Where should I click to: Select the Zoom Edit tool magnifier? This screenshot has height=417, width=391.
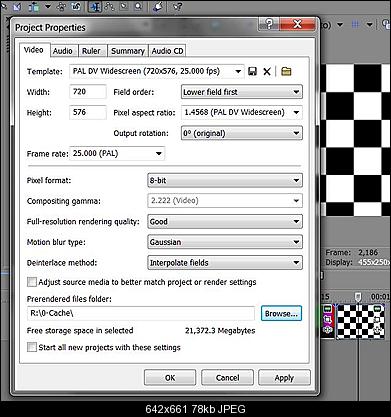tap(138, 6)
